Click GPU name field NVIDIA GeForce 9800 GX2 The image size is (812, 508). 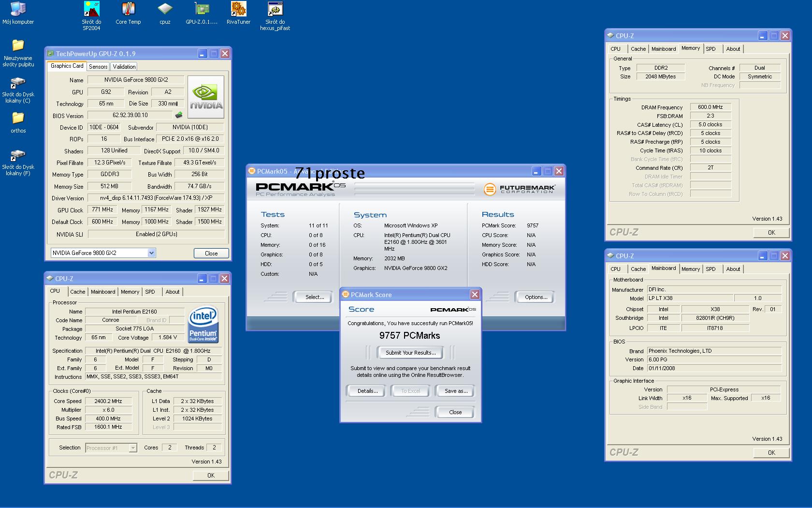tap(136, 79)
